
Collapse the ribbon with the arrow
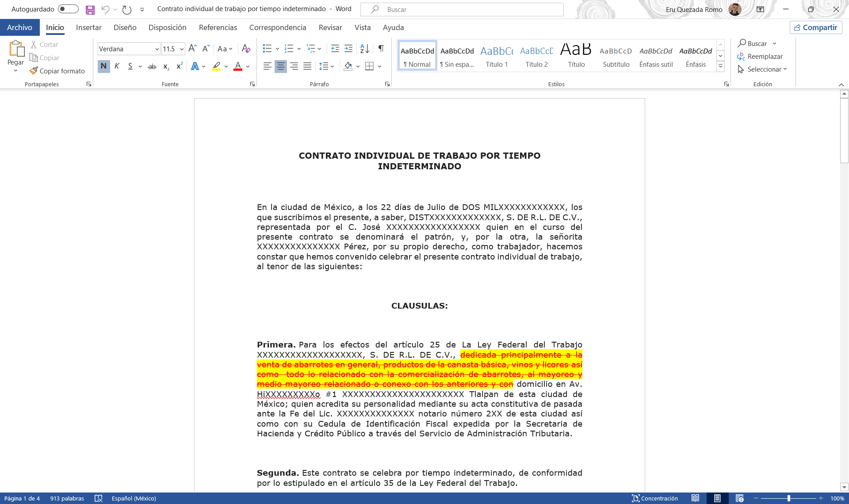[x=841, y=84]
